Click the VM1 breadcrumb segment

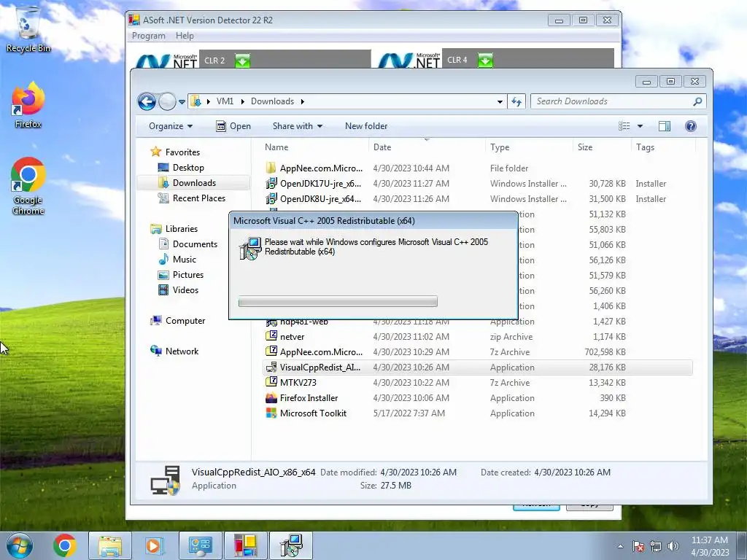(225, 101)
